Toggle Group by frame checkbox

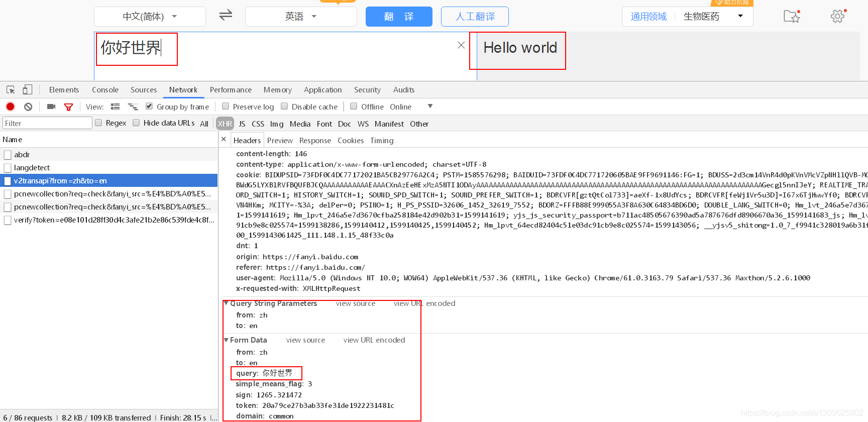click(149, 106)
